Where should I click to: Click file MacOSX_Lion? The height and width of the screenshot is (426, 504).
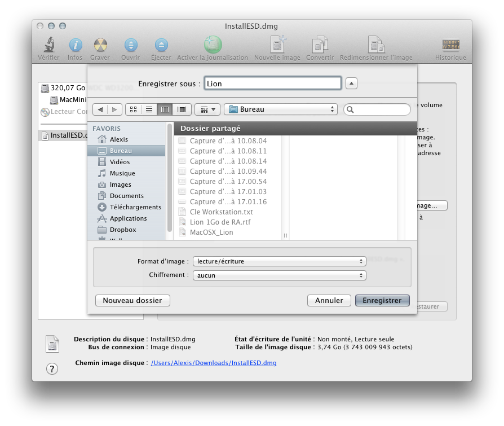click(x=228, y=232)
